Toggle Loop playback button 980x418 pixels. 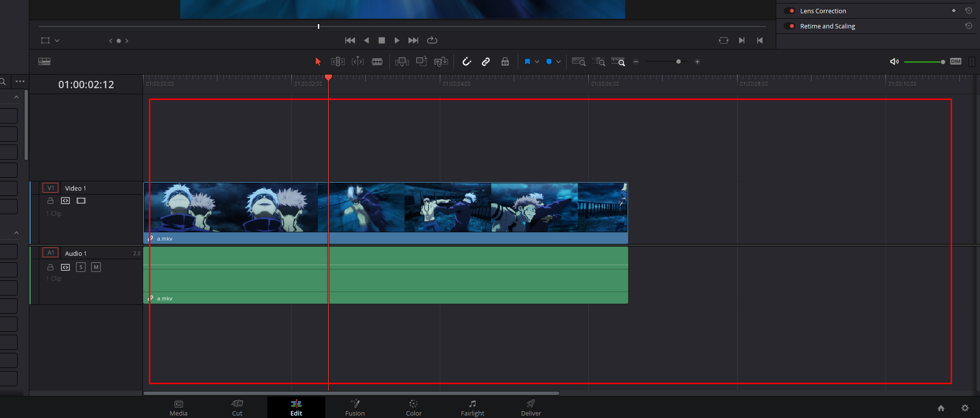pyautogui.click(x=432, y=41)
